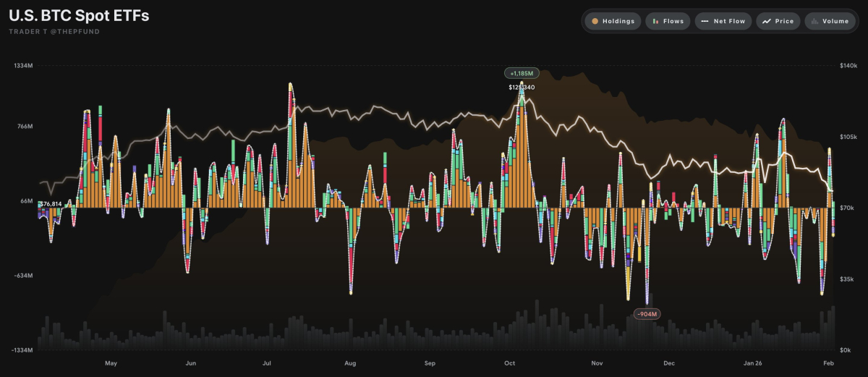868x377 pixels.
Task: Click the $125,340 price peak label
Action: 522,88
